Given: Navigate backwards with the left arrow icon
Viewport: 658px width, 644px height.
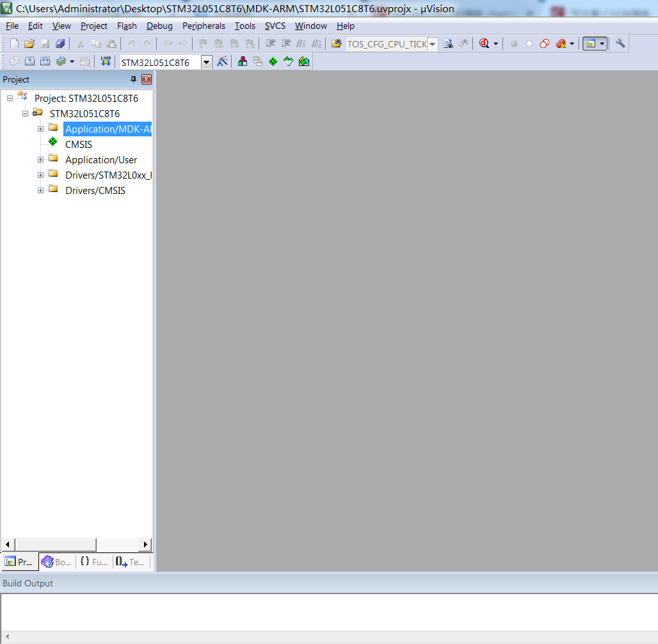Looking at the screenshot, I should (x=168, y=44).
